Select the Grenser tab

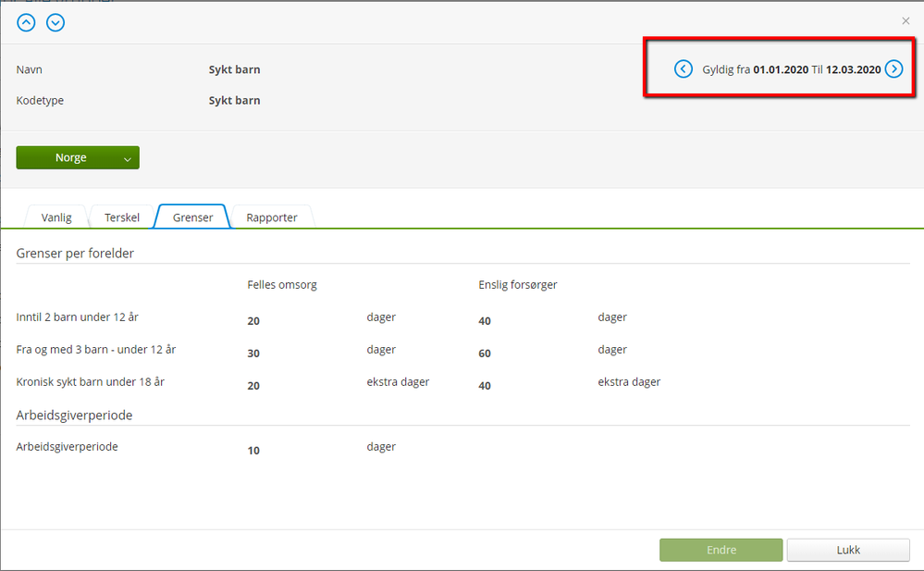(192, 217)
